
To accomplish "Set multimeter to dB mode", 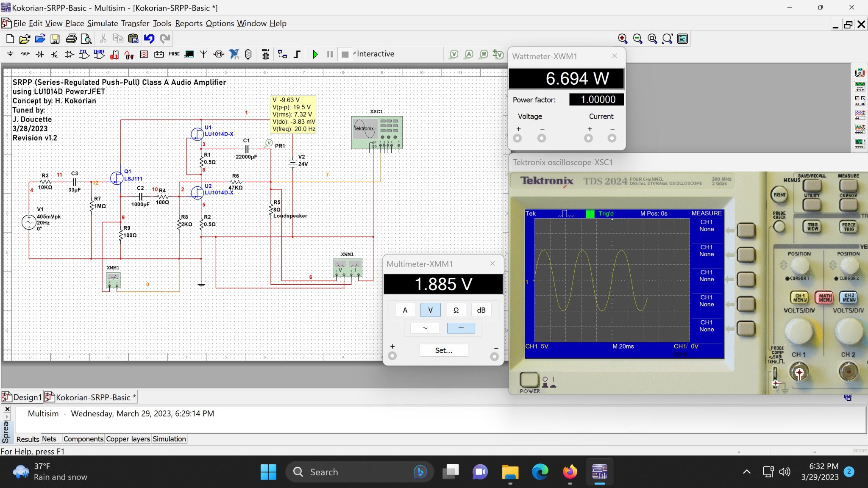I will (x=481, y=310).
